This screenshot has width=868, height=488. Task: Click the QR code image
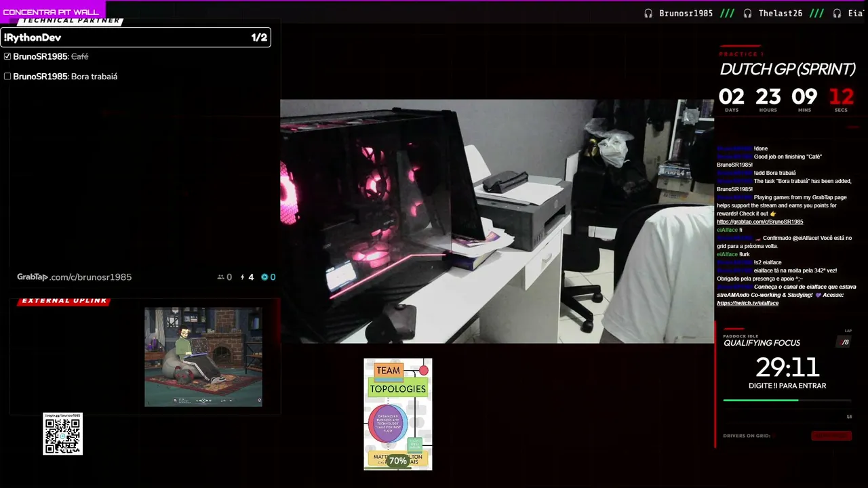tap(62, 434)
